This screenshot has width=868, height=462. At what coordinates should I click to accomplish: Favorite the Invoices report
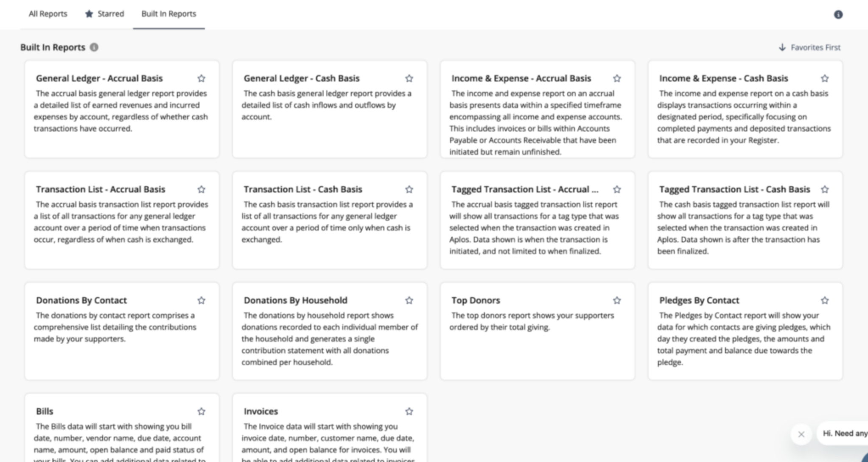409,412
